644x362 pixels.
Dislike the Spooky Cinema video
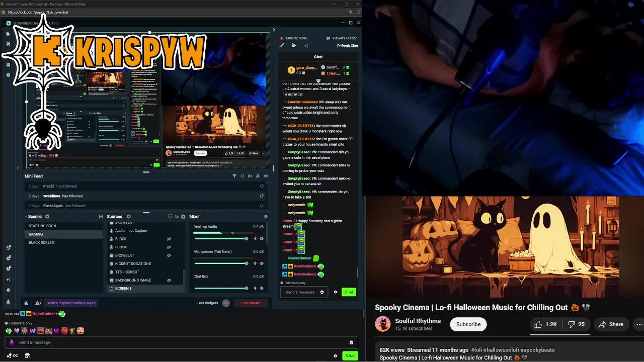(x=576, y=324)
